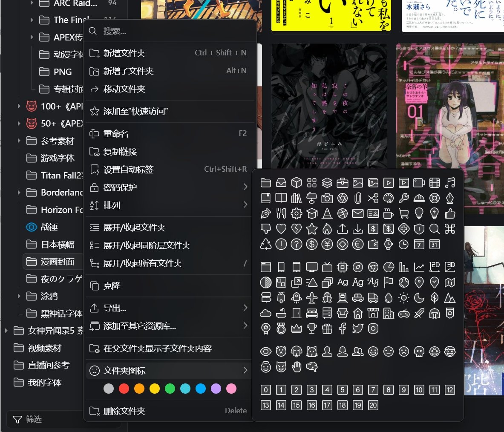
Task: Select the shopping cart icon
Action: (x=404, y=213)
